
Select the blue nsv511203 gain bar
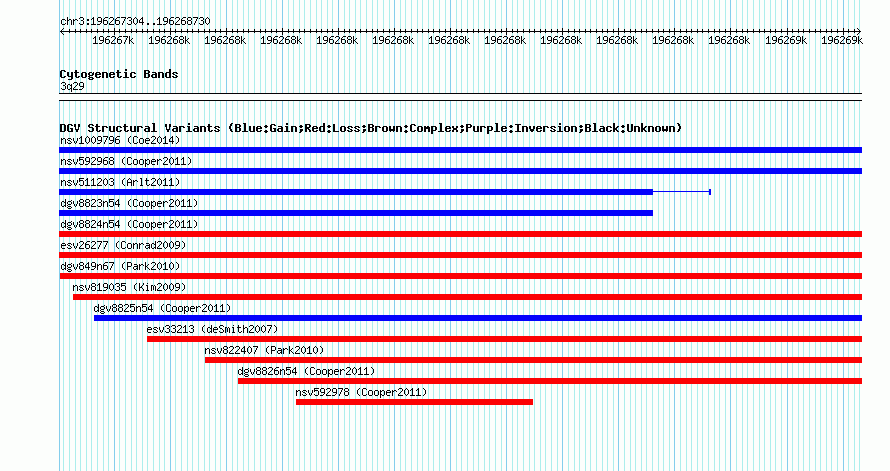[x=356, y=192]
